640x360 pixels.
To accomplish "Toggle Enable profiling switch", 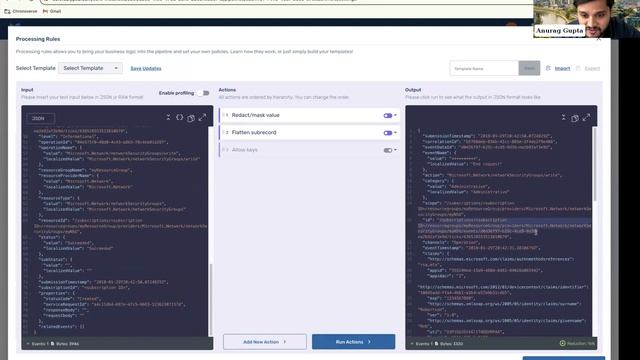I will [204, 93].
